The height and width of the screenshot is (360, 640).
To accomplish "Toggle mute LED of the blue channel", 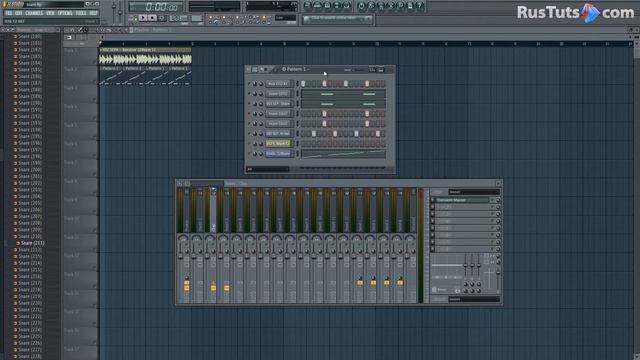I will [x=249, y=154].
